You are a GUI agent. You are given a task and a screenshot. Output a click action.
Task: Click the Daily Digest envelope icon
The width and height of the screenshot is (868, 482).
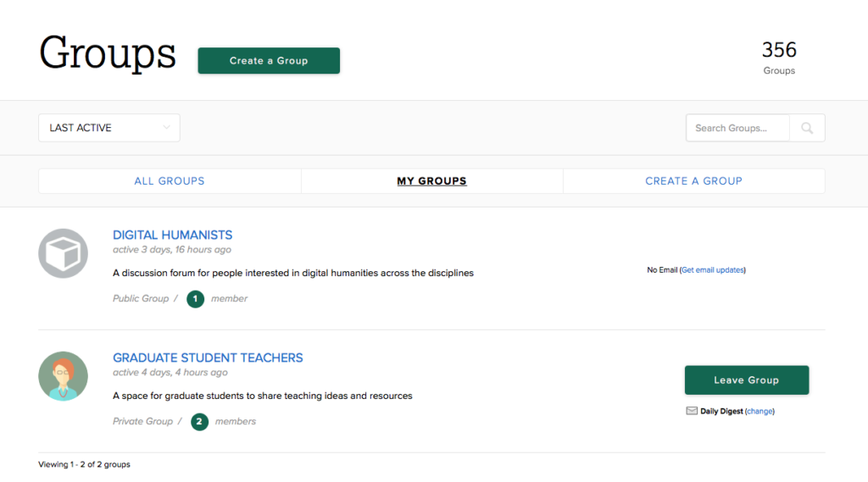click(x=692, y=412)
